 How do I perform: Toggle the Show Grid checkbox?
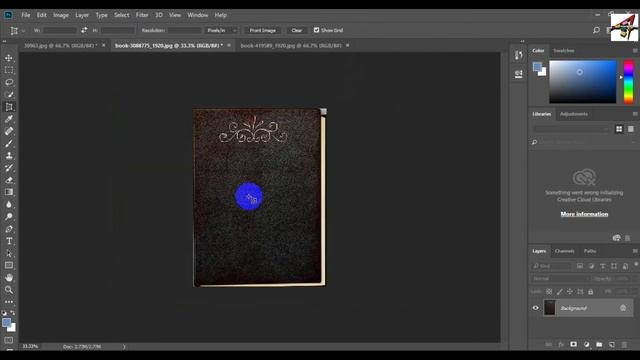click(316, 30)
